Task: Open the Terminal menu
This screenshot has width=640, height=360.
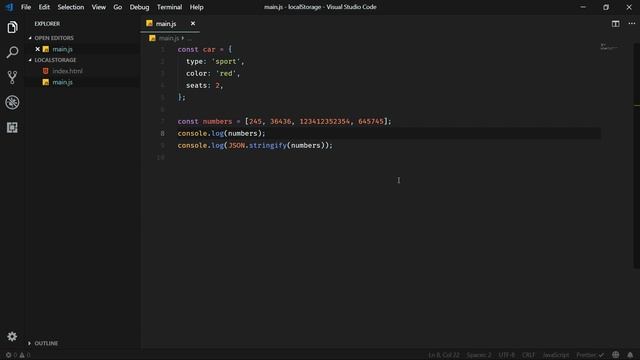Action: (169, 7)
